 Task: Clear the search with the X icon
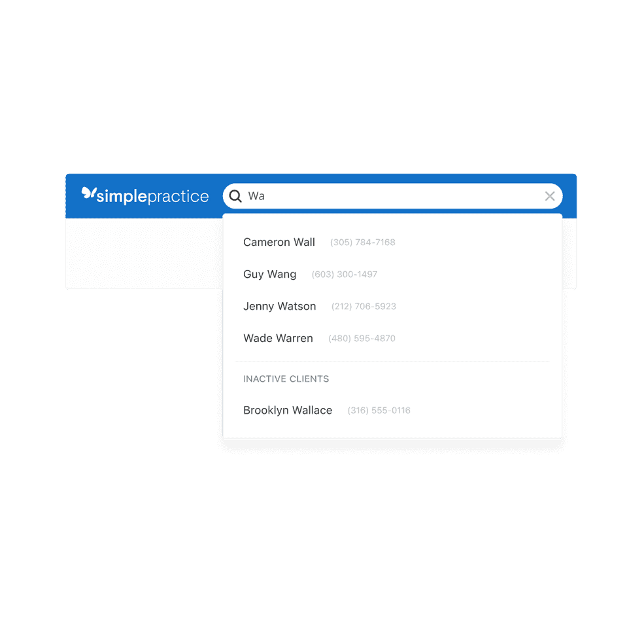point(550,196)
